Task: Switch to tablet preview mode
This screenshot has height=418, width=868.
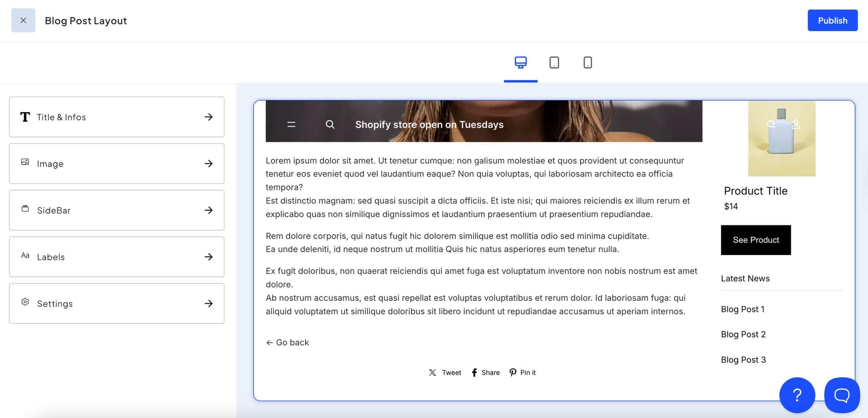Action: tap(554, 63)
